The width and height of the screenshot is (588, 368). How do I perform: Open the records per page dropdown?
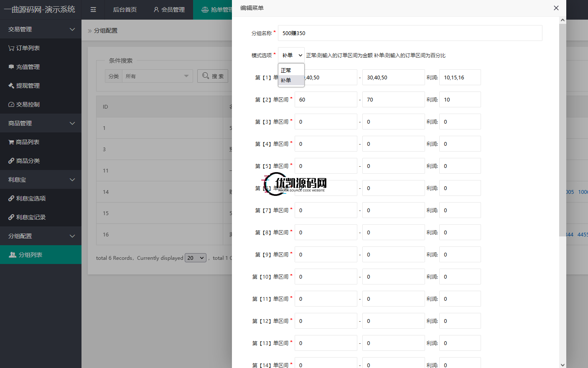196,258
